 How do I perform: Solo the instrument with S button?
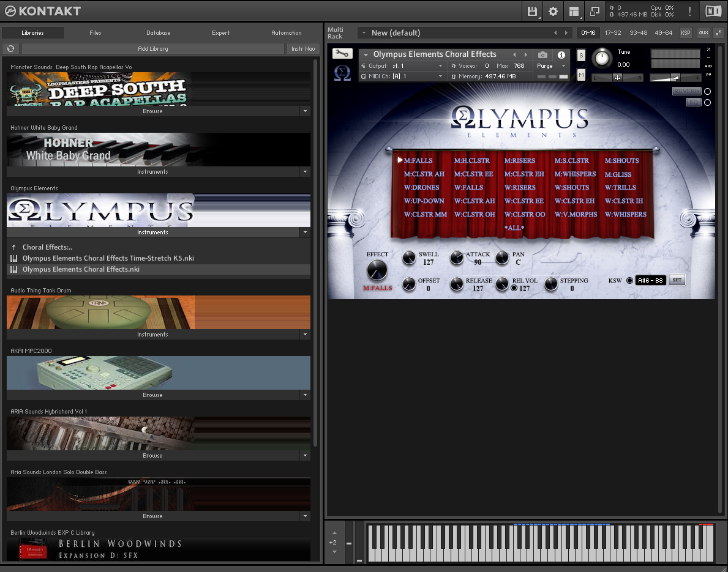581,56
